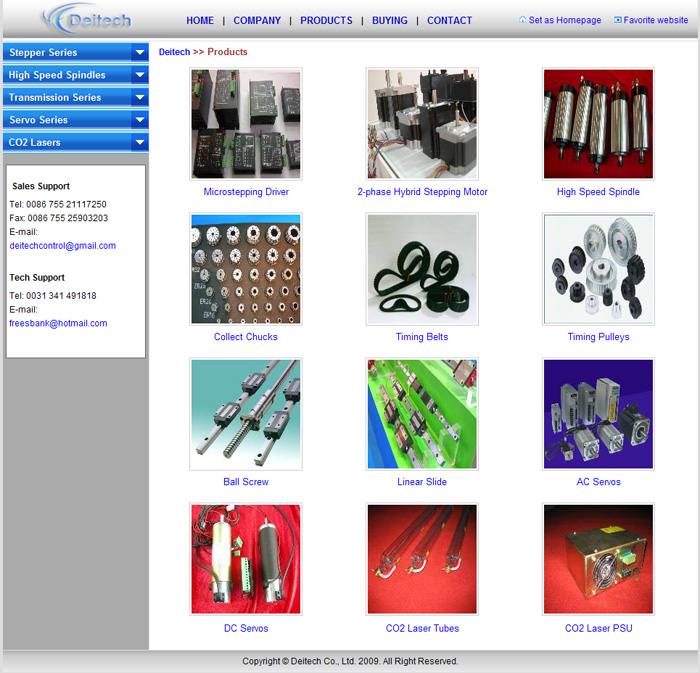The image size is (700, 673).
Task: Click the Collect Chucks text link
Action: [x=246, y=337]
